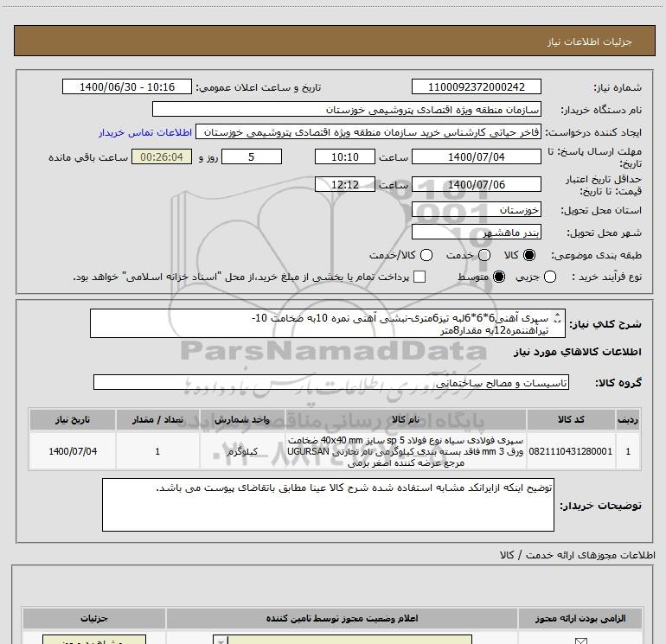The height and width of the screenshot is (644, 666).
Task: Click the buyer organization name field
Action: pos(347,109)
